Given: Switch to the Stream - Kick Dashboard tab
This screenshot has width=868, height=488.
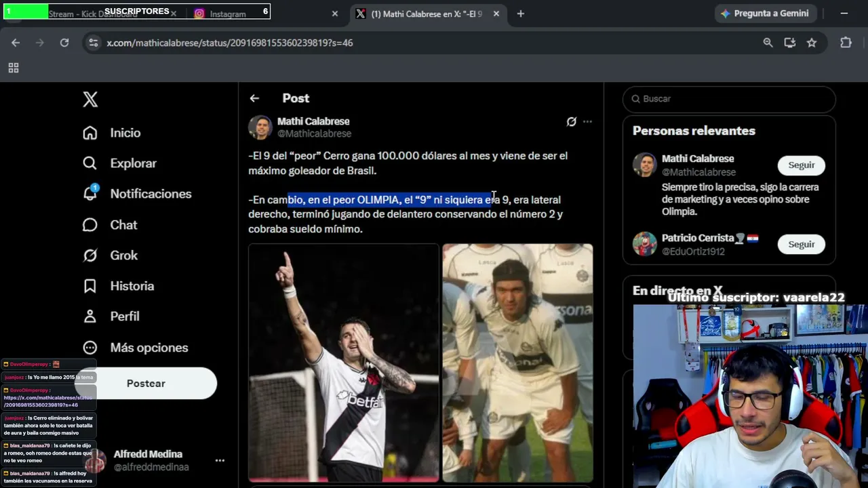Looking at the screenshot, I should pyautogui.click(x=92, y=14).
